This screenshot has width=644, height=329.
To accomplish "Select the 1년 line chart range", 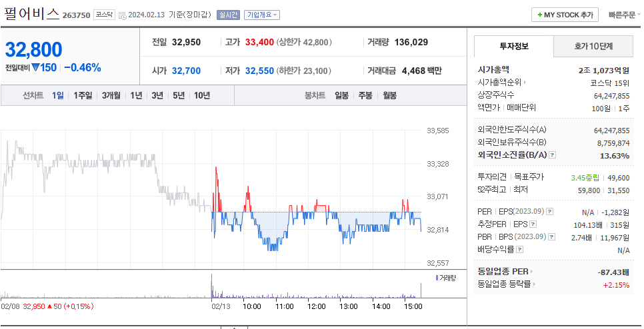I will (x=136, y=96).
